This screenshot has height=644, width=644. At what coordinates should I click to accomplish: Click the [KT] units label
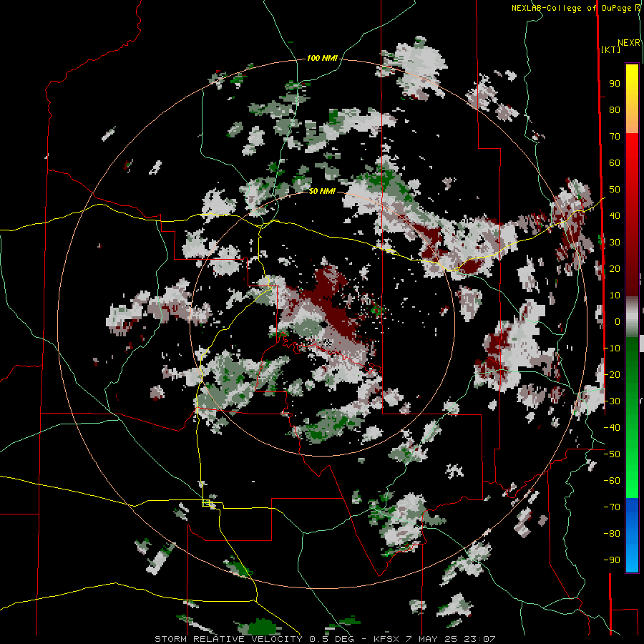pyautogui.click(x=611, y=49)
